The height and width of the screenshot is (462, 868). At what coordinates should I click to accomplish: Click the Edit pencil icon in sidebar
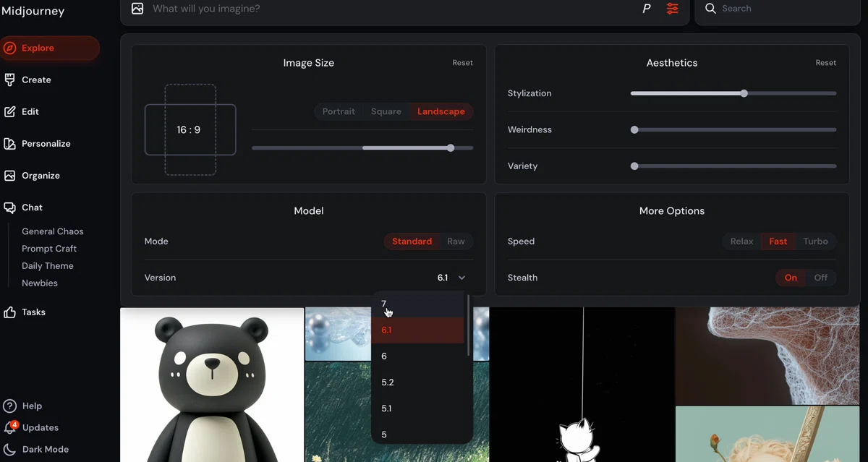[x=9, y=111]
